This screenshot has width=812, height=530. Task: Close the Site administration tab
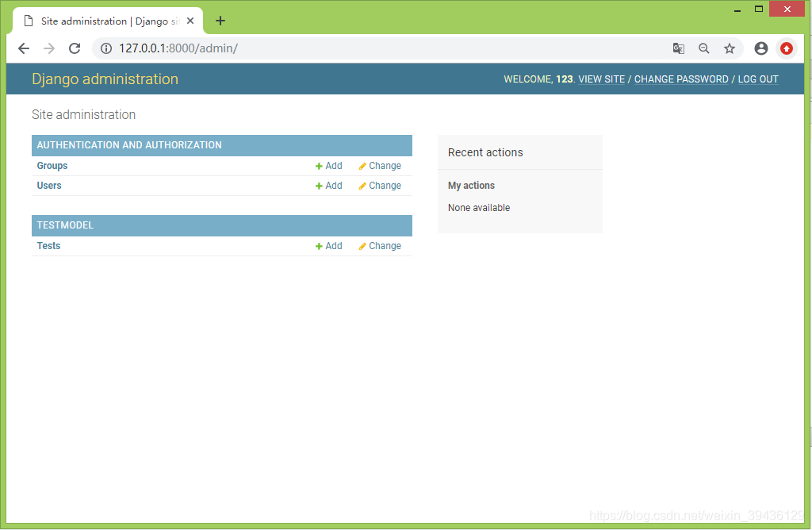click(190, 21)
